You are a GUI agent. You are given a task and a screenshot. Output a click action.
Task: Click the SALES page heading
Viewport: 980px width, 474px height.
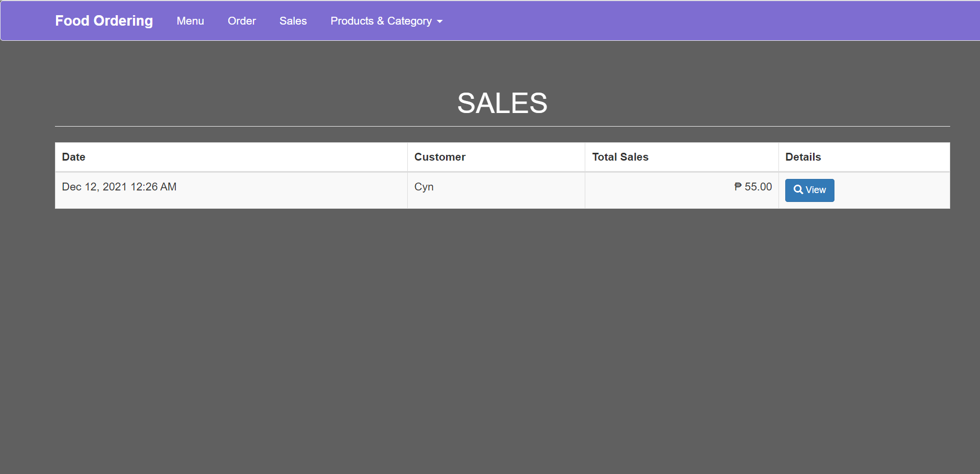point(502,103)
